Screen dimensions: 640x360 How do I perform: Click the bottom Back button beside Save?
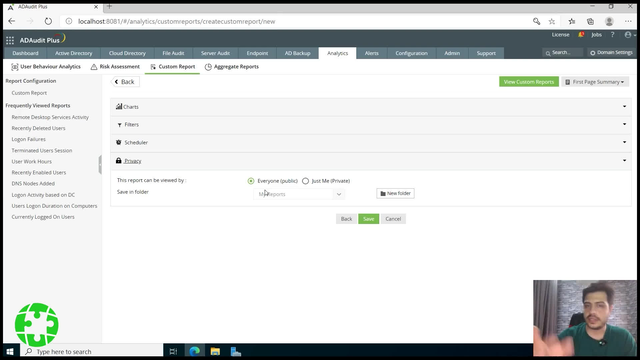pyautogui.click(x=346, y=219)
